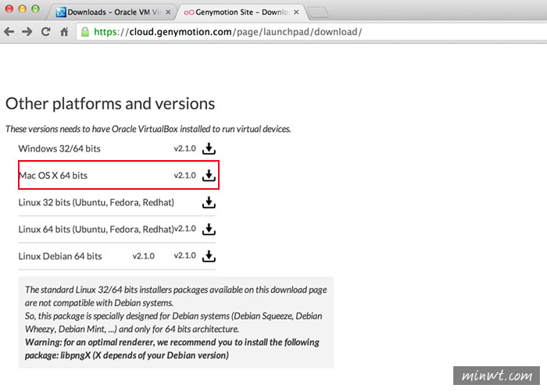This screenshot has width=547, height=392.
Task: Click the Linux Debian 64 bits label
Action: click(x=60, y=256)
